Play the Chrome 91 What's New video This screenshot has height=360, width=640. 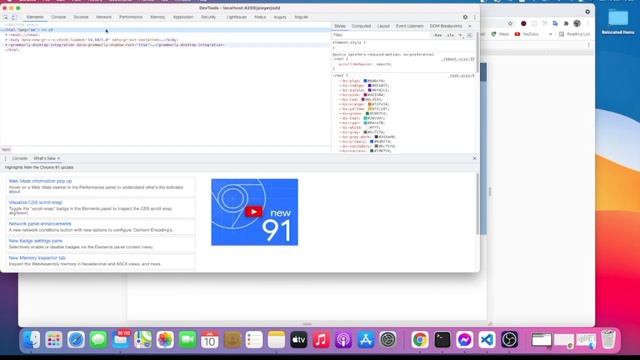click(253, 211)
